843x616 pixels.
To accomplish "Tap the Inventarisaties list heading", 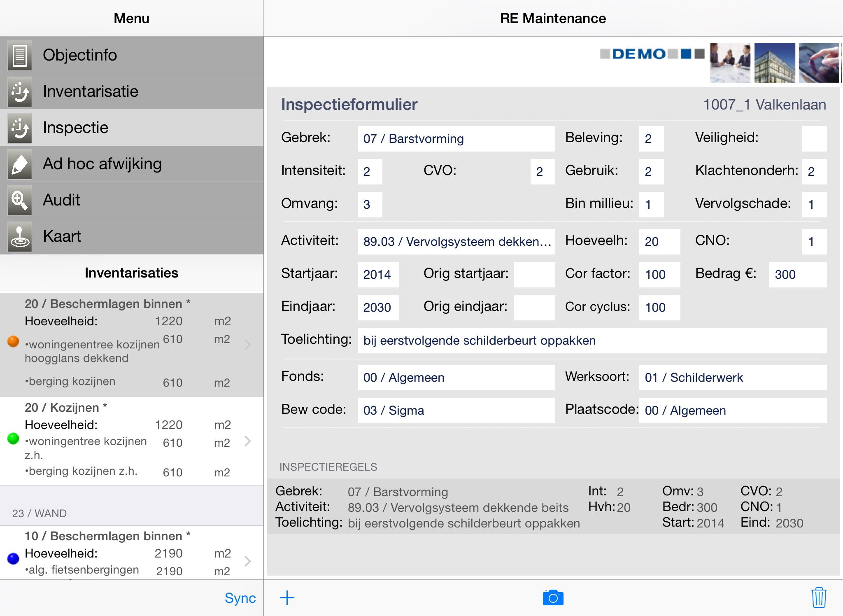I will (132, 273).
